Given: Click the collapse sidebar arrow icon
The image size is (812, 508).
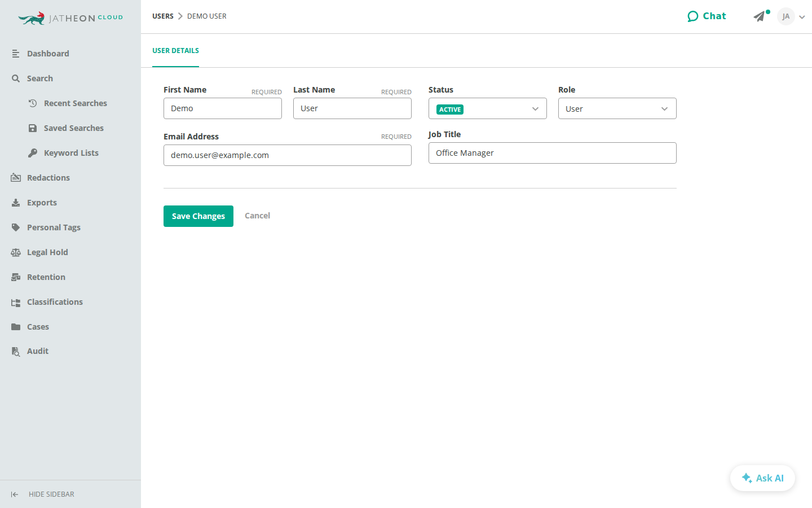Looking at the screenshot, I should (15, 494).
